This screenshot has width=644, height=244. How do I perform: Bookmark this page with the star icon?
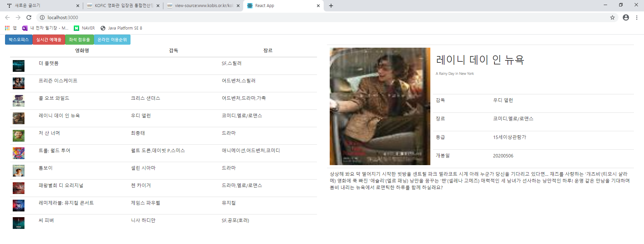(612, 17)
